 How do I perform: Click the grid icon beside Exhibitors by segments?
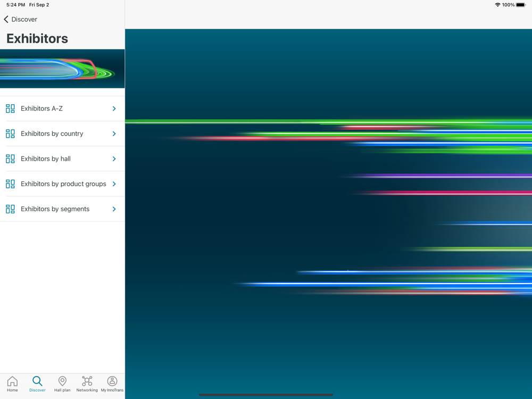pyautogui.click(x=10, y=209)
